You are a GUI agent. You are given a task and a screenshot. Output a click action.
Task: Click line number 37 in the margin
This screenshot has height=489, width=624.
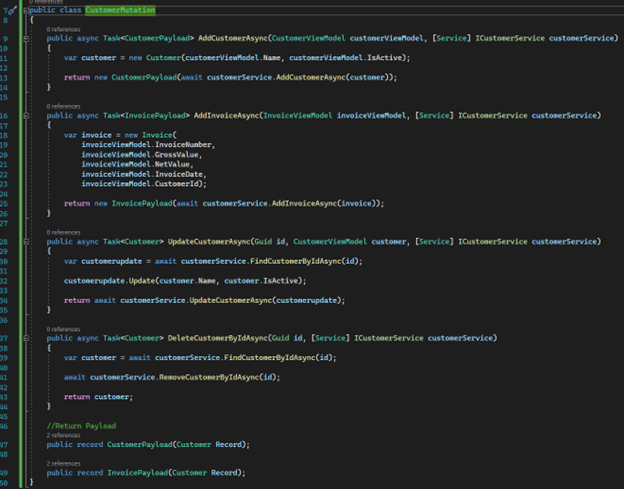tap(9, 338)
